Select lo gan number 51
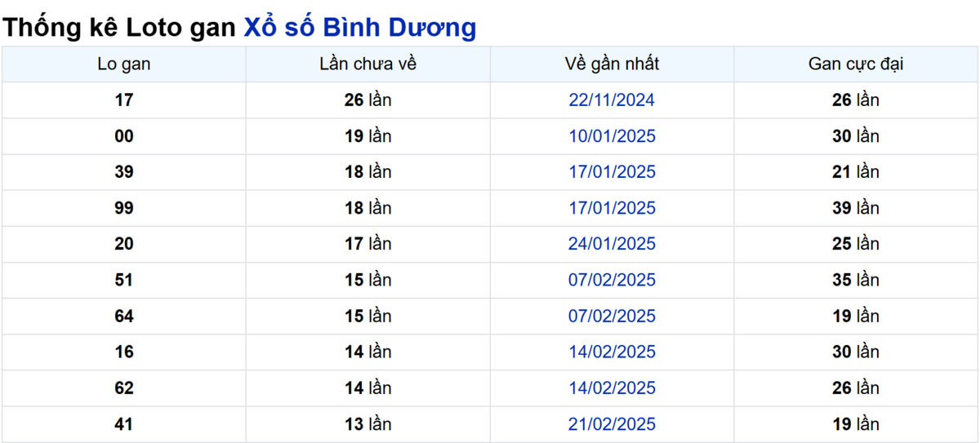 [123, 280]
